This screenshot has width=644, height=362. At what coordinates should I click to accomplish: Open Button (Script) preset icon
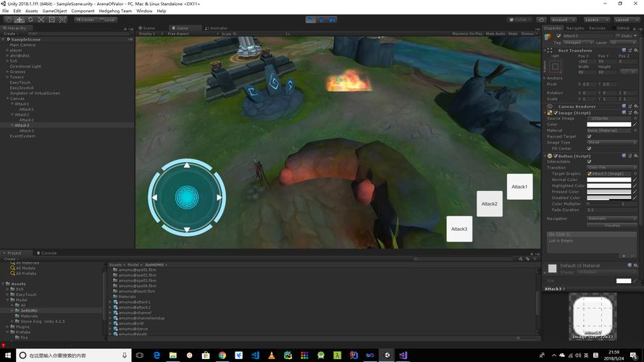[630, 156]
